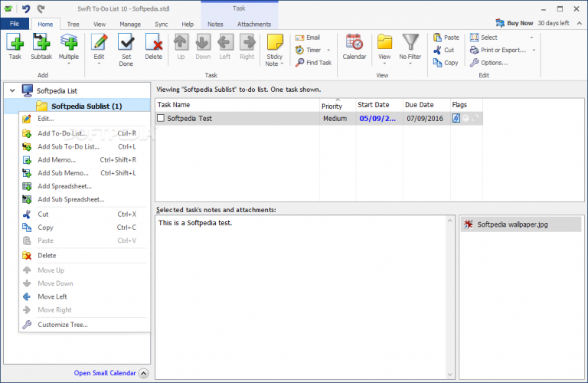The image size is (588, 383).
Task: Click the Open Small Calendar link
Action: click(x=105, y=373)
